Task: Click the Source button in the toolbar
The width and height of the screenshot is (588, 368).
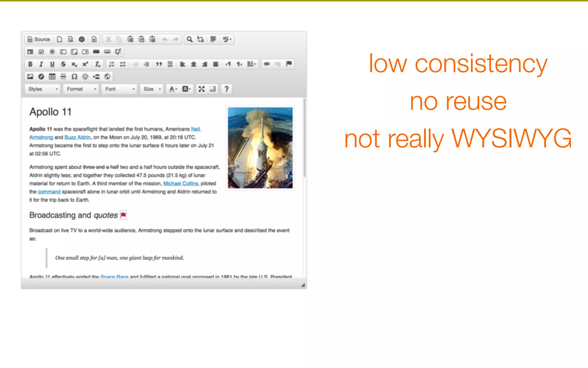Action: (x=39, y=39)
